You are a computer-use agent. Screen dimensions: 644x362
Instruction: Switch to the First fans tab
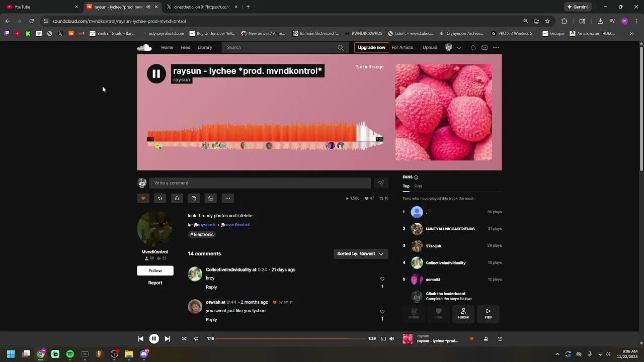pos(418,186)
